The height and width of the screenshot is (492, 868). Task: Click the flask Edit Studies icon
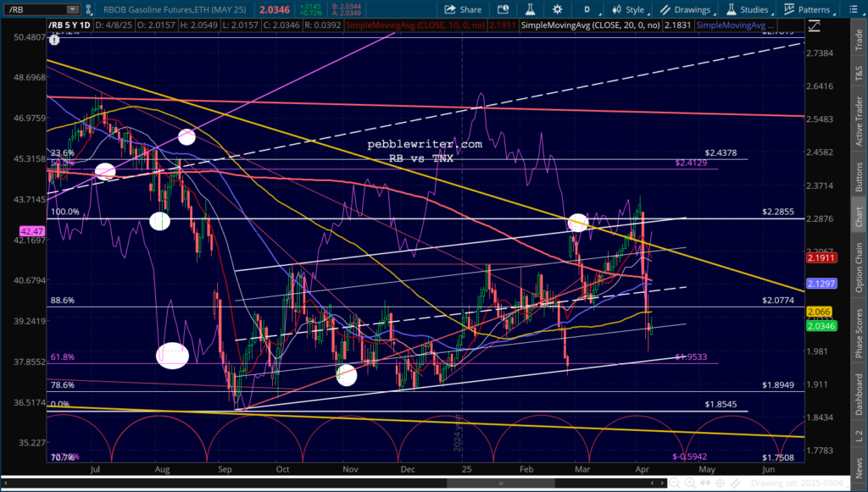(x=530, y=9)
